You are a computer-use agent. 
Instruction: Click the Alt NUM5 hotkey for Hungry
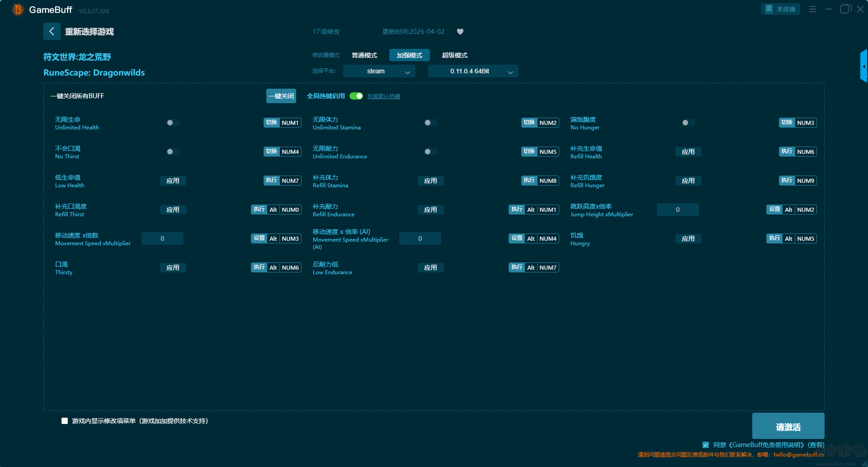tap(792, 238)
